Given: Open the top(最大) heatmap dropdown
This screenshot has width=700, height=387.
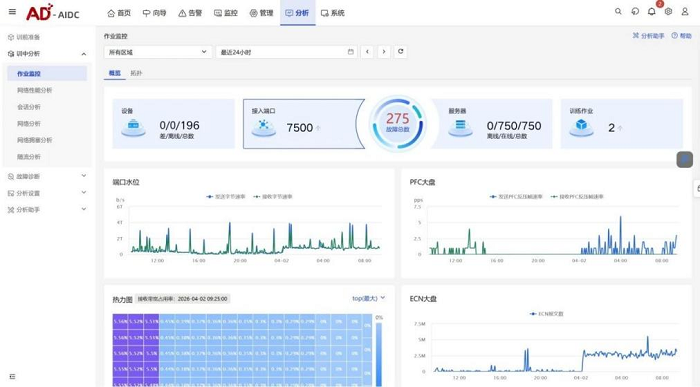Looking at the screenshot, I should coord(368,298).
